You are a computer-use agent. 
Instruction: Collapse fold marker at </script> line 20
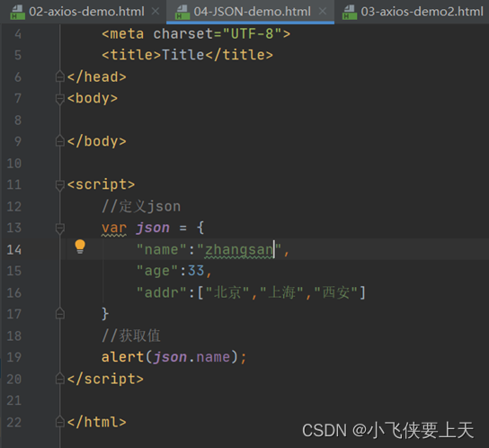point(59,379)
